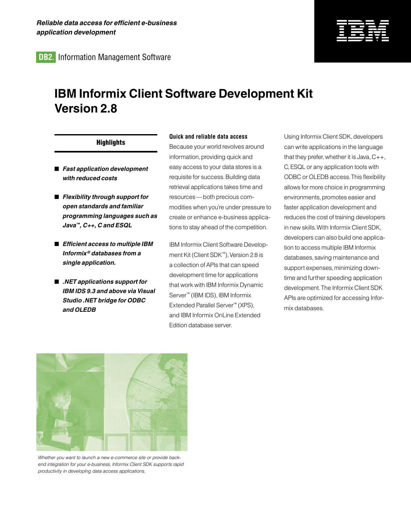Click title 'IBM Informix Client Software Development Kit'
The image size is (411, 532).
183,94
